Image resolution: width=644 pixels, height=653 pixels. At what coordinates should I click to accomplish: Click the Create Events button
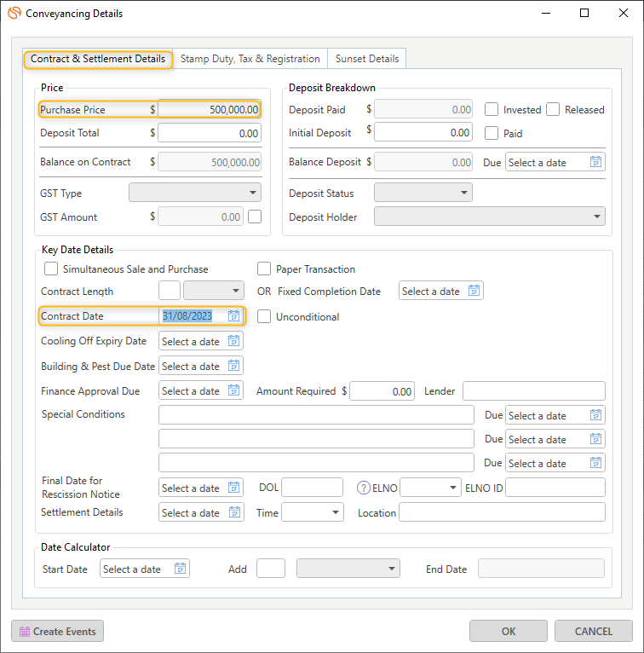57,632
